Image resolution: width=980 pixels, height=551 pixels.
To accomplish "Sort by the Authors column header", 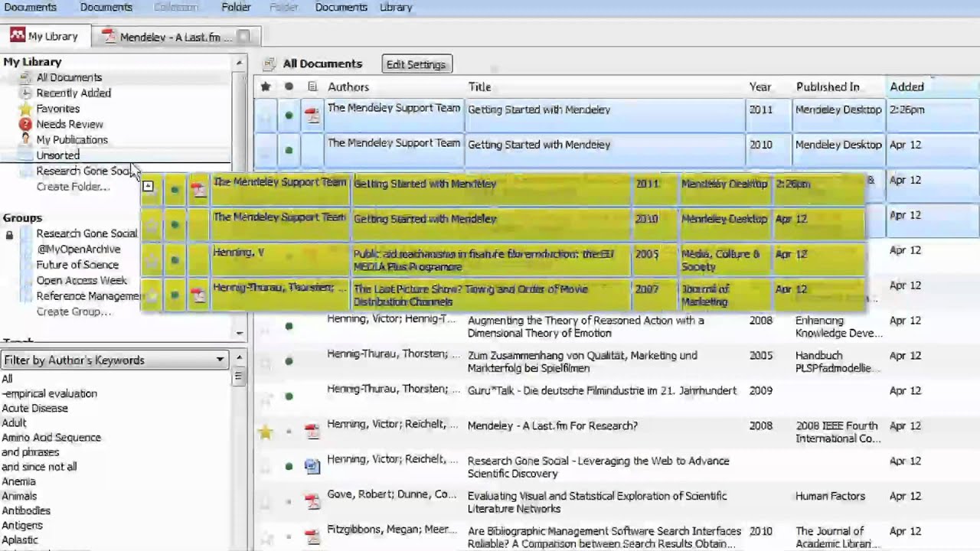I will coord(348,86).
